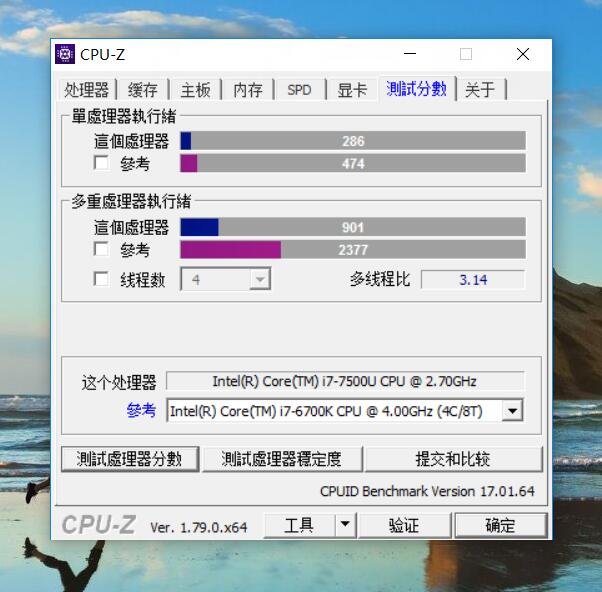Select the 測試分數 tab
The height and width of the screenshot is (592, 602).
click(x=417, y=89)
